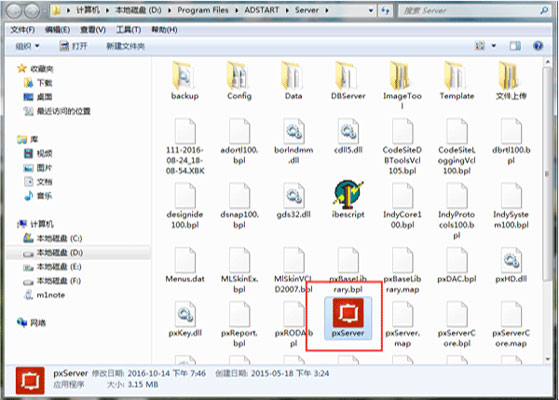This screenshot has height=400, width=559.
Task: Select the pxServer application icon
Action: point(348,313)
